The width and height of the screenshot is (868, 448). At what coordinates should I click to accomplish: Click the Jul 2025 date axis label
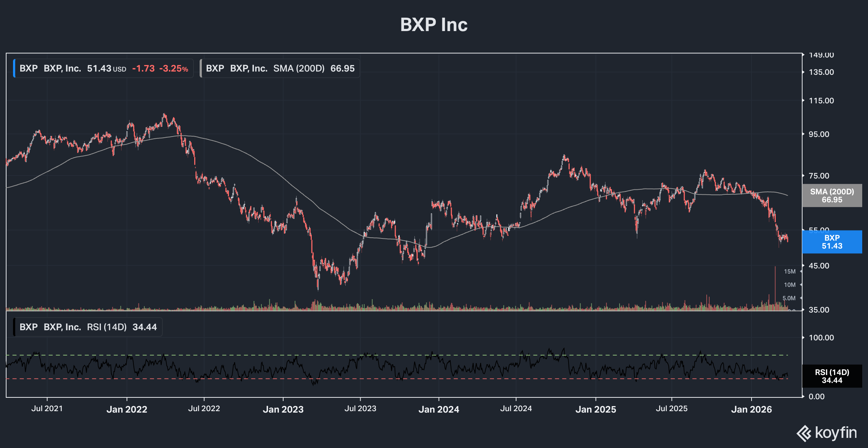tap(672, 409)
